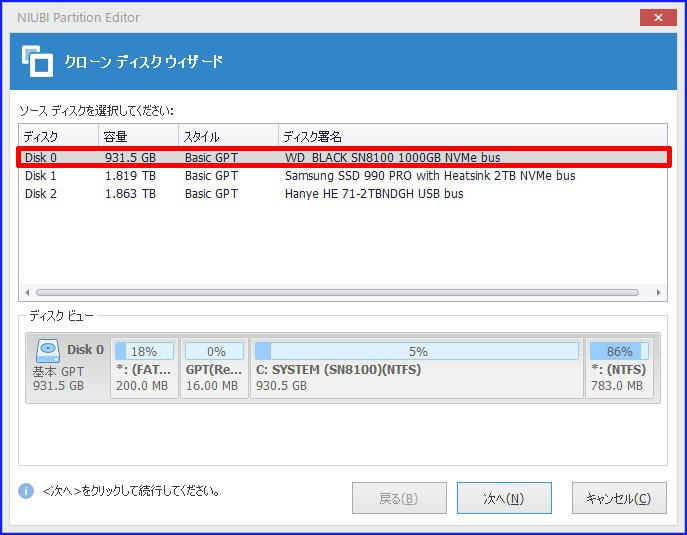Click the ディスク署名 column header
Screen dimensions: 687x535
[473, 136]
